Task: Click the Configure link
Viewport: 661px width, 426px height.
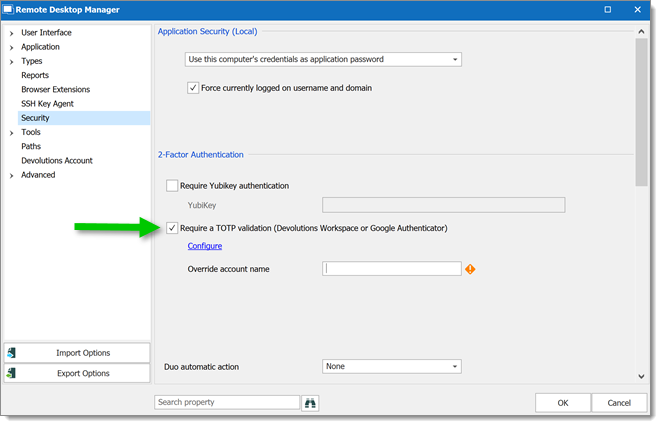Action: click(205, 246)
